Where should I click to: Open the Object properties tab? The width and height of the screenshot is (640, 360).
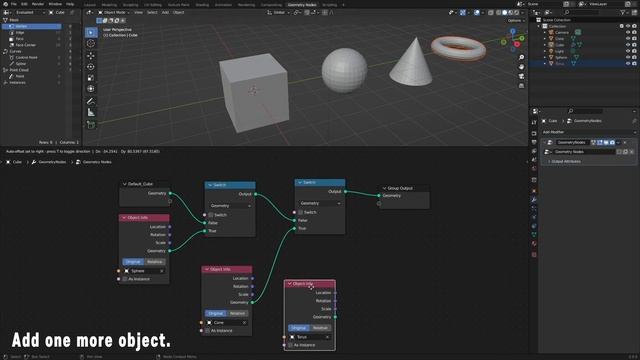[534, 191]
